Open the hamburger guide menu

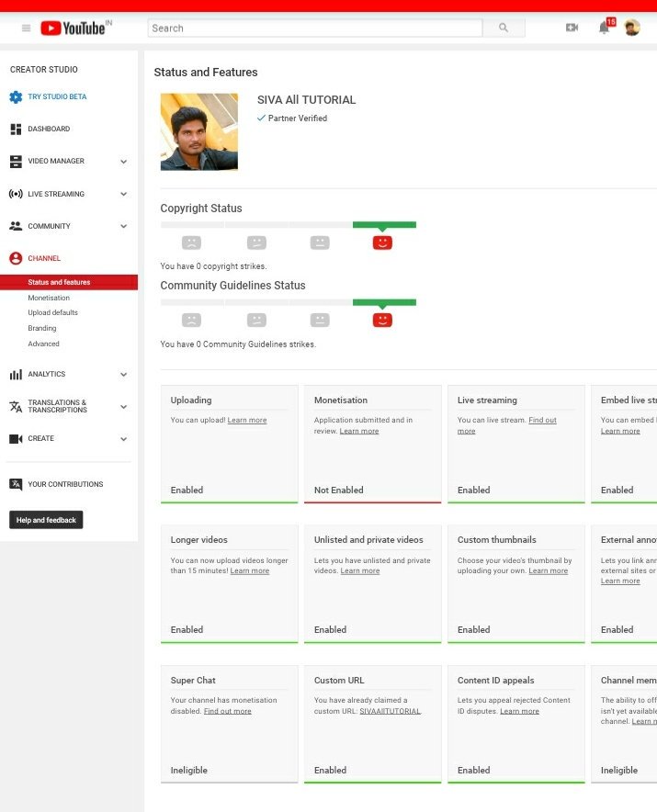coord(26,28)
